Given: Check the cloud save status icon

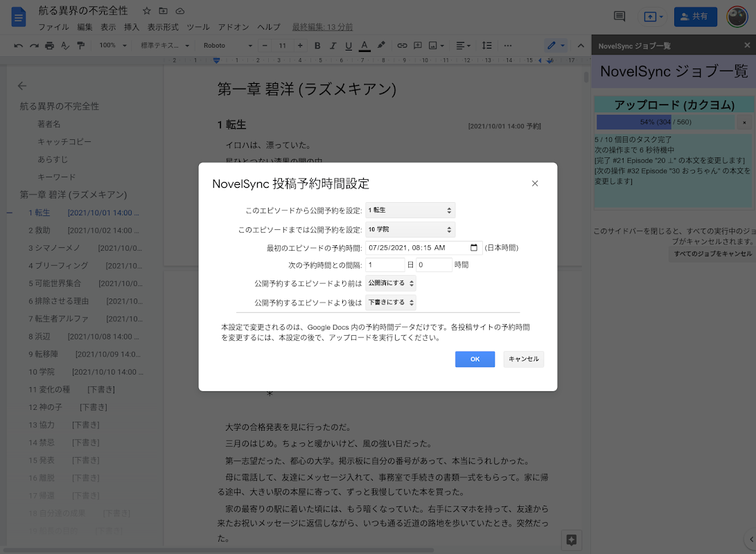Looking at the screenshot, I should coord(180,10).
